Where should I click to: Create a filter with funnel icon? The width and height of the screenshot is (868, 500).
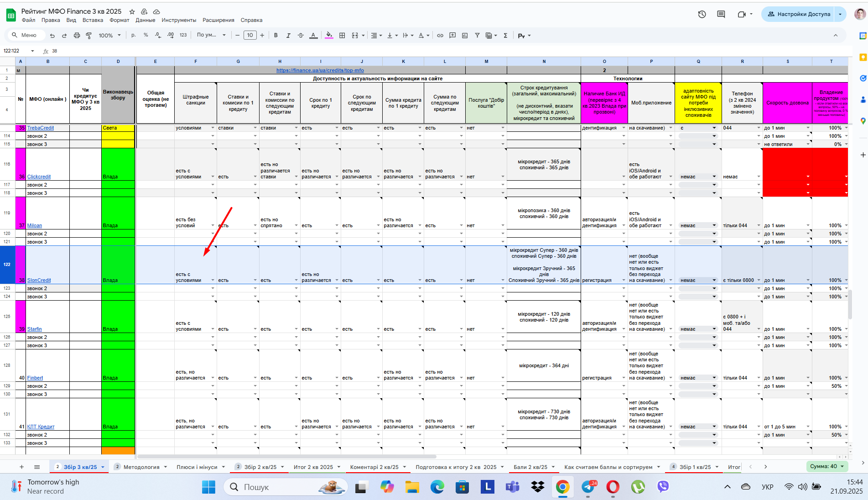(x=477, y=35)
